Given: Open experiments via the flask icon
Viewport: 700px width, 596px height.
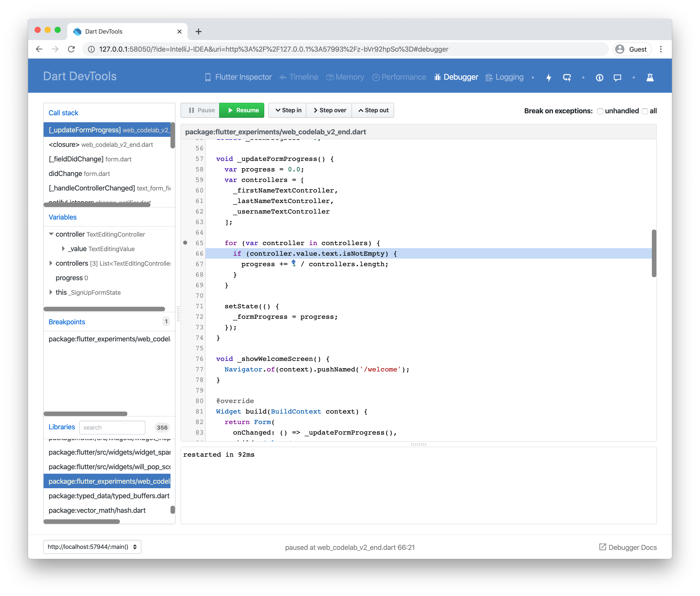Looking at the screenshot, I should point(650,77).
